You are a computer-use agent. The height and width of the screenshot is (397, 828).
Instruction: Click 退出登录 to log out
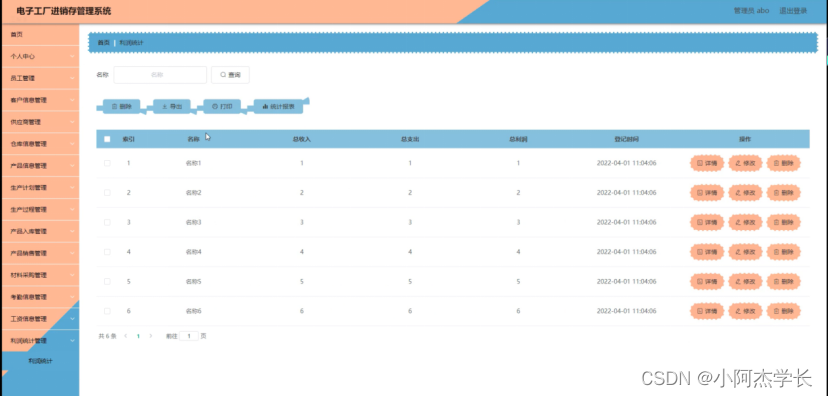point(793,11)
